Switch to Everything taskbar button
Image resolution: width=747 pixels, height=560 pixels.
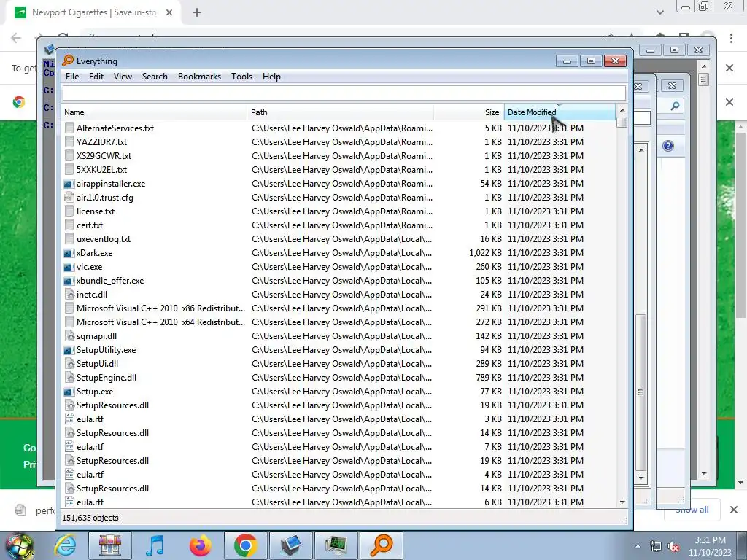tap(381, 545)
